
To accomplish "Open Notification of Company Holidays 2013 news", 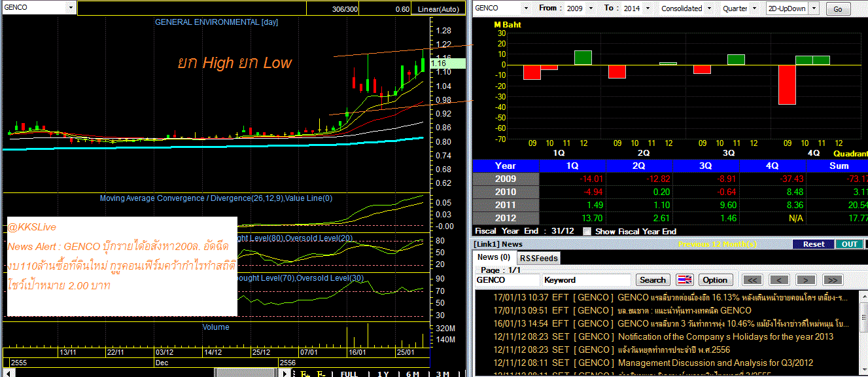I will (663, 336).
